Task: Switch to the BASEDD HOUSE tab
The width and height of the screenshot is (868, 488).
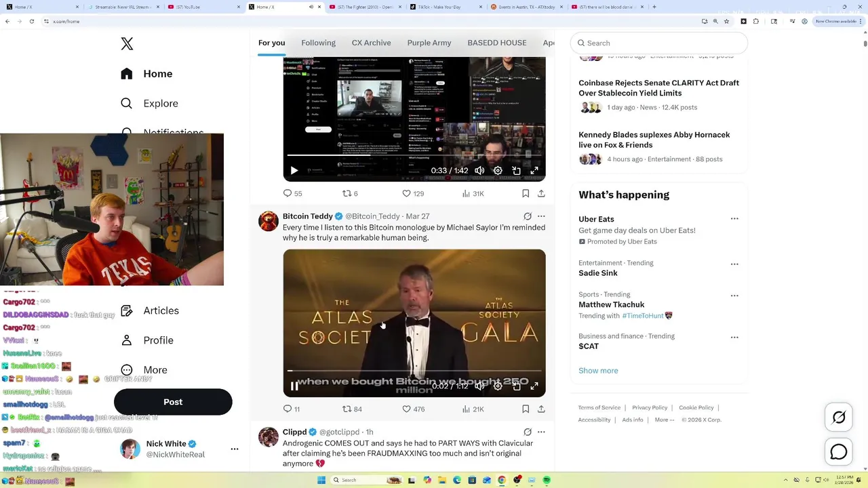Action: [497, 43]
